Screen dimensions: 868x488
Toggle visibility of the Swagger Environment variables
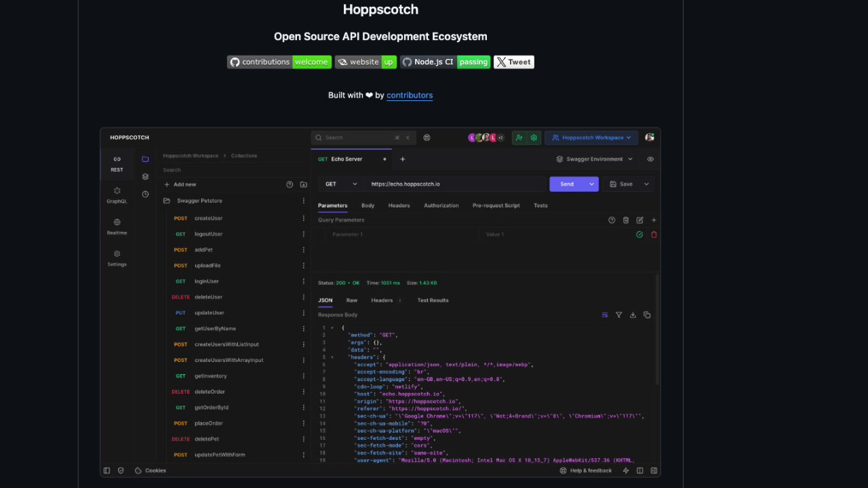(650, 159)
